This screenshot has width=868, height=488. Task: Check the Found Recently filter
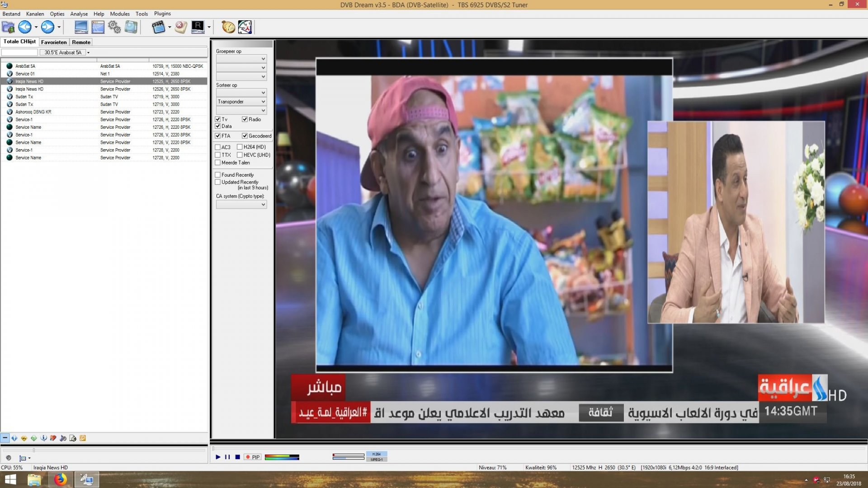point(217,174)
